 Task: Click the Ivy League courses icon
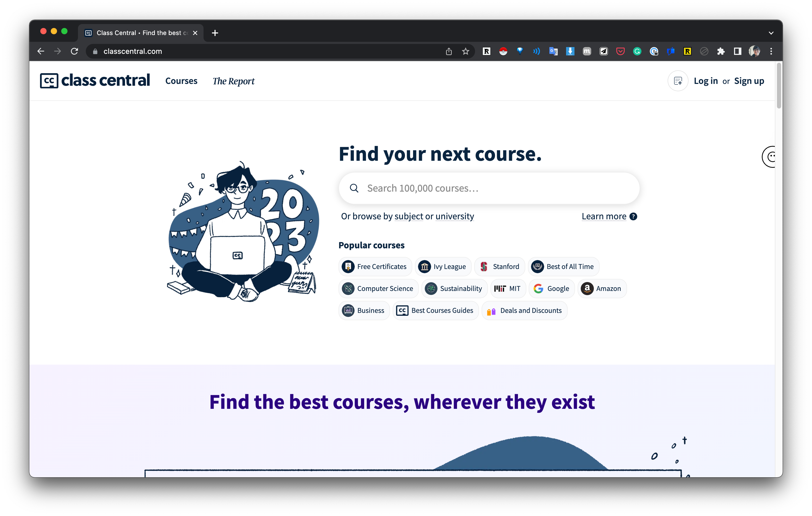click(x=424, y=267)
